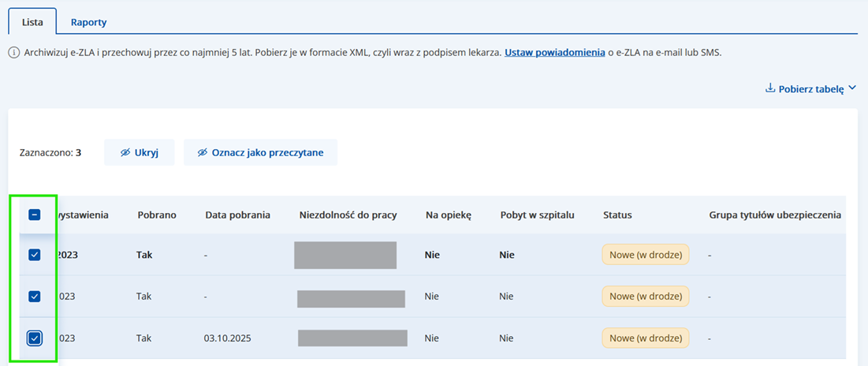
Task: Click the 03.10.2025 download date cell
Action: click(225, 338)
